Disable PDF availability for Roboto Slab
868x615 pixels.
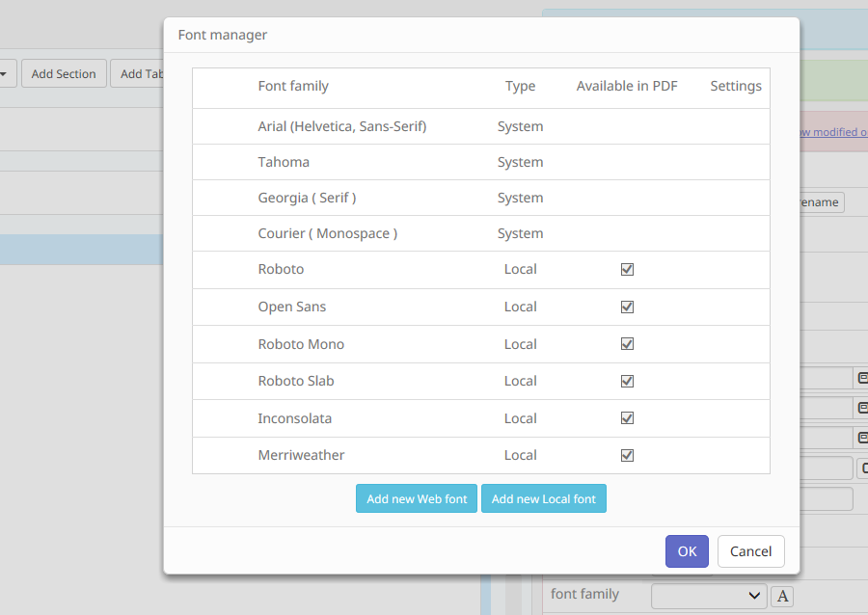pos(627,381)
